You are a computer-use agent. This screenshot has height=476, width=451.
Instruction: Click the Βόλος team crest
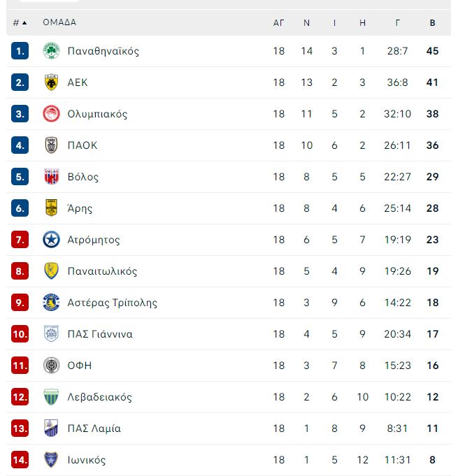51,177
